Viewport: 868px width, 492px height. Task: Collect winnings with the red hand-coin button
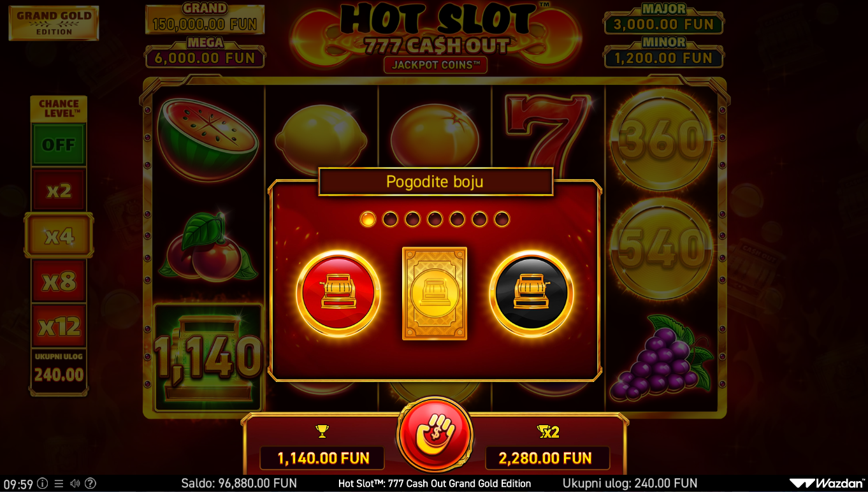(x=435, y=435)
